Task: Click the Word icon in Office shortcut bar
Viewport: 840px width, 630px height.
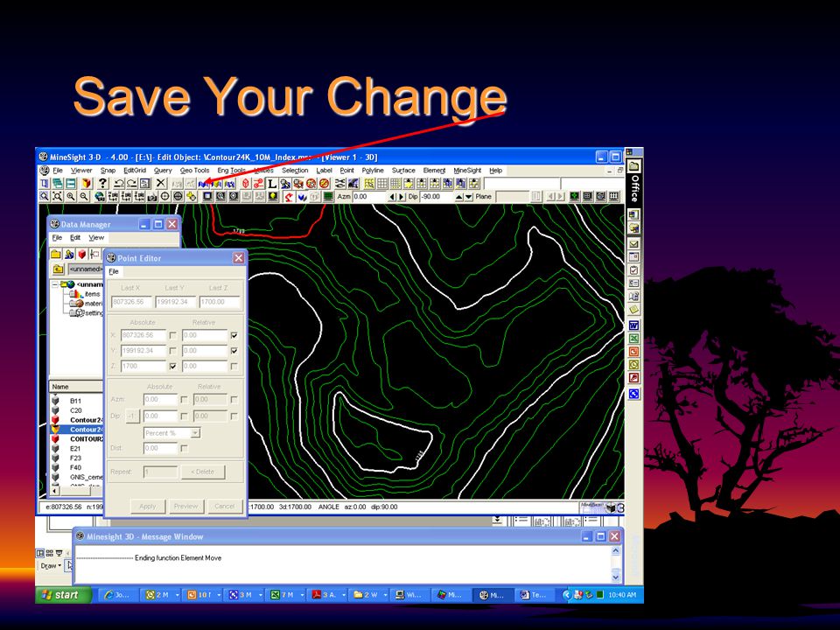Action: tap(633, 325)
